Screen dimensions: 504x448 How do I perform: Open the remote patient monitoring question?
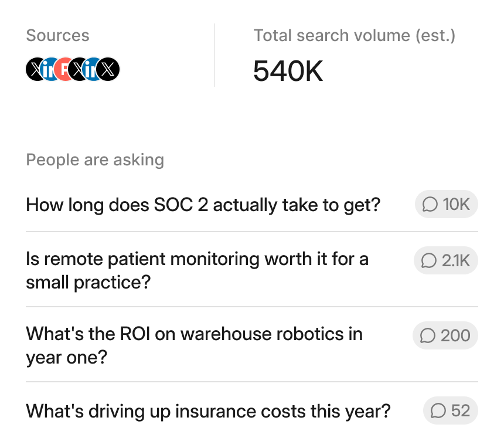point(197,270)
